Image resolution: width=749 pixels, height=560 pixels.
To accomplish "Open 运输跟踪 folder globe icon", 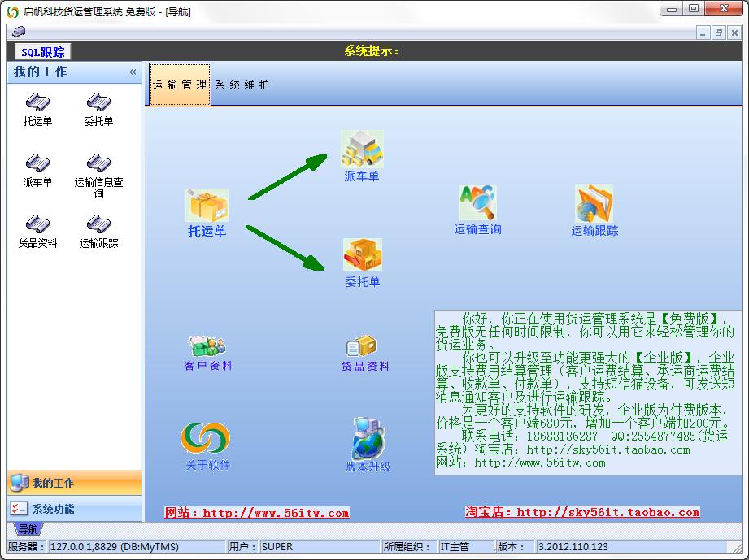I will tap(594, 203).
